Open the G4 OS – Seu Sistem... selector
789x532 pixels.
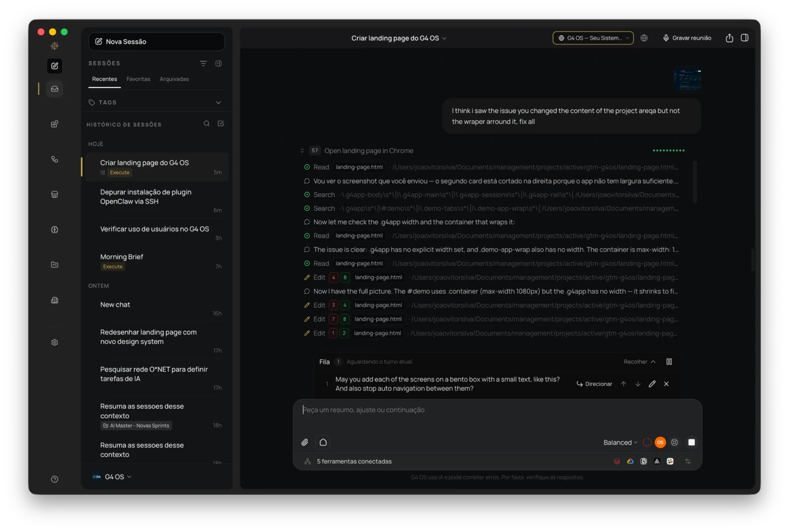pyautogui.click(x=593, y=38)
